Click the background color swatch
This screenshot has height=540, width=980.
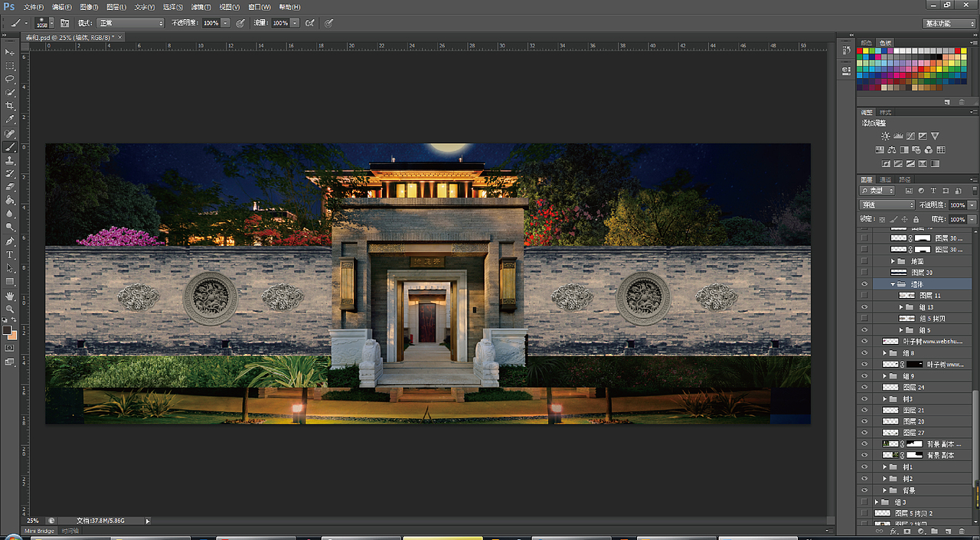point(12,335)
